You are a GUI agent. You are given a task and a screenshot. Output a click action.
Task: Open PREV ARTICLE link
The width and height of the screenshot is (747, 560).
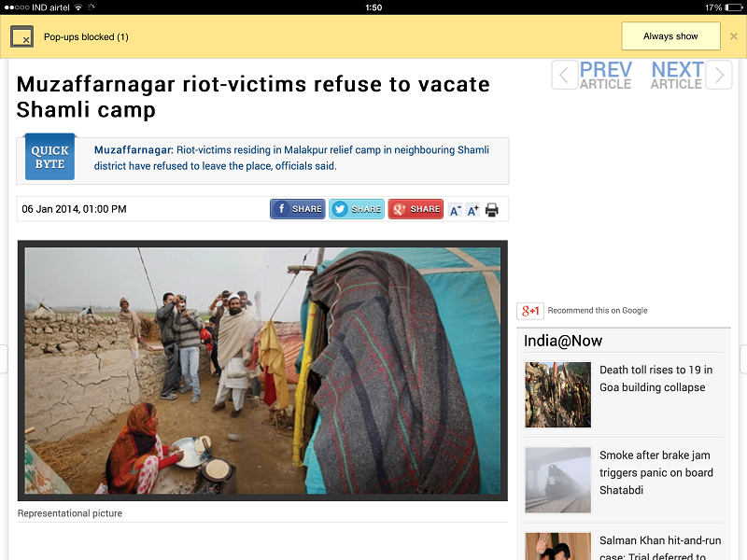(x=605, y=76)
